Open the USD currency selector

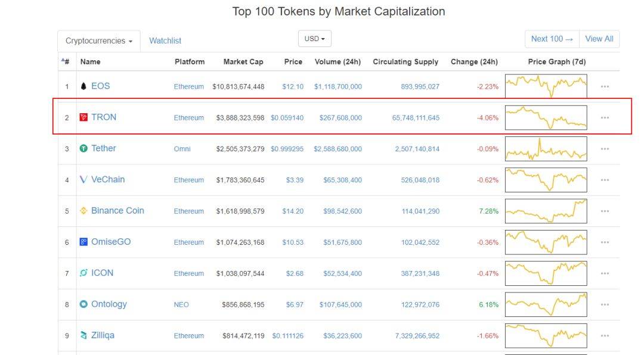(x=314, y=39)
